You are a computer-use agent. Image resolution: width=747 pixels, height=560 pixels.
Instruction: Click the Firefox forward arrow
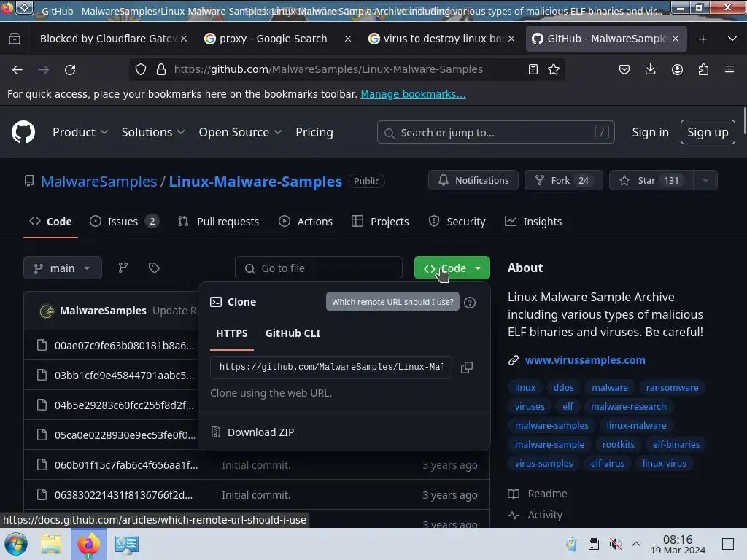pyautogui.click(x=44, y=69)
